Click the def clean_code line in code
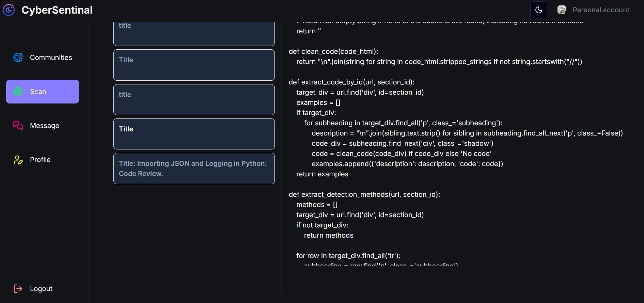 coord(333,51)
